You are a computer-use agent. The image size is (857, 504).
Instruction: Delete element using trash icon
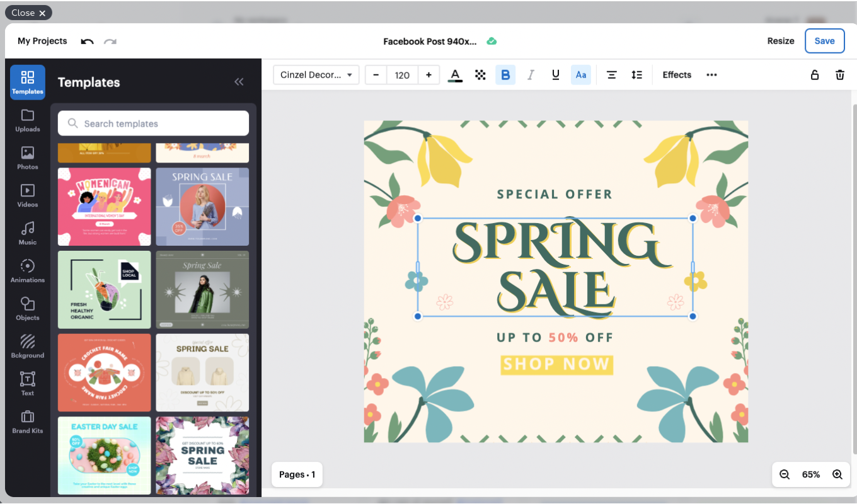(839, 75)
